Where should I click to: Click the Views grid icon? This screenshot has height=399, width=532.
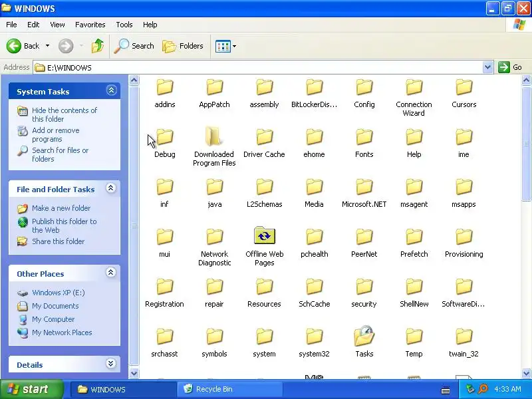point(223,46)
